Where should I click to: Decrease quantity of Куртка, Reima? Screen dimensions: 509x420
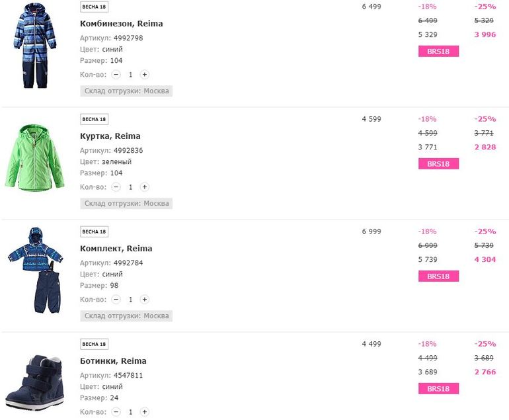click(116, 187)
